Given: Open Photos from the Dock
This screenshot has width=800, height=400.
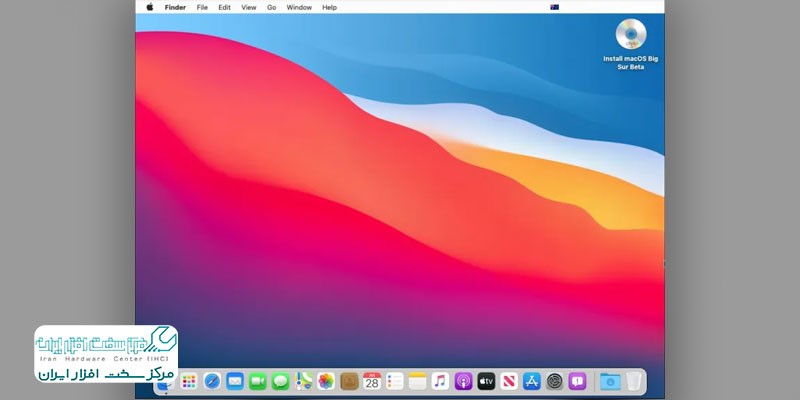Looking at the screenshot, I should coord(326,381).
